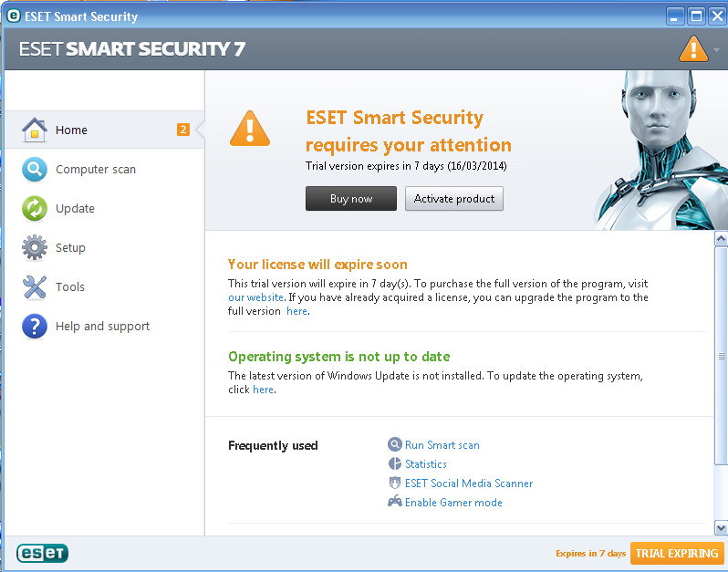This screenshot has height=572, width=728.
Task: Click the Home notification badge showing 2
Action: click(x=183, y=130)
